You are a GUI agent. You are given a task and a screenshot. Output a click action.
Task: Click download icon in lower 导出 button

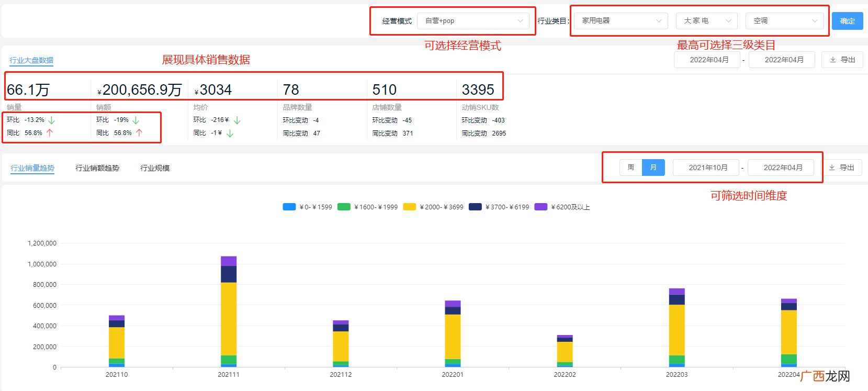click(832, 167)
